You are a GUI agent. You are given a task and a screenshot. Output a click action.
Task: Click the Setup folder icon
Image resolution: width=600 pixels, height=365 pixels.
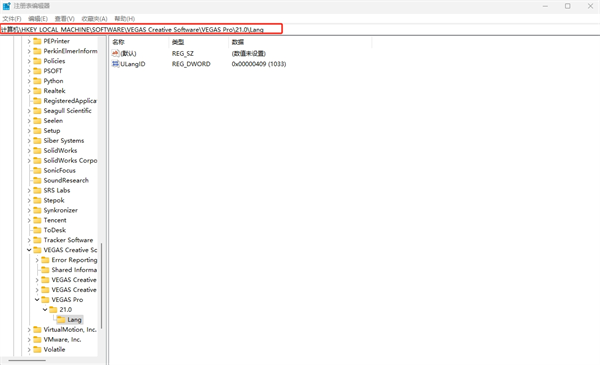pyautogui.click(x=37, y=130)
